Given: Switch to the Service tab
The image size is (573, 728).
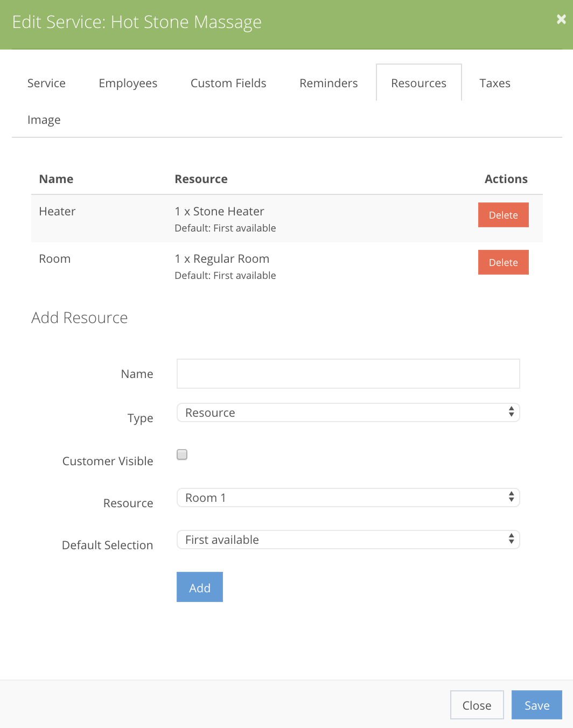Looking at the screenshot, I should coord(46,83).
